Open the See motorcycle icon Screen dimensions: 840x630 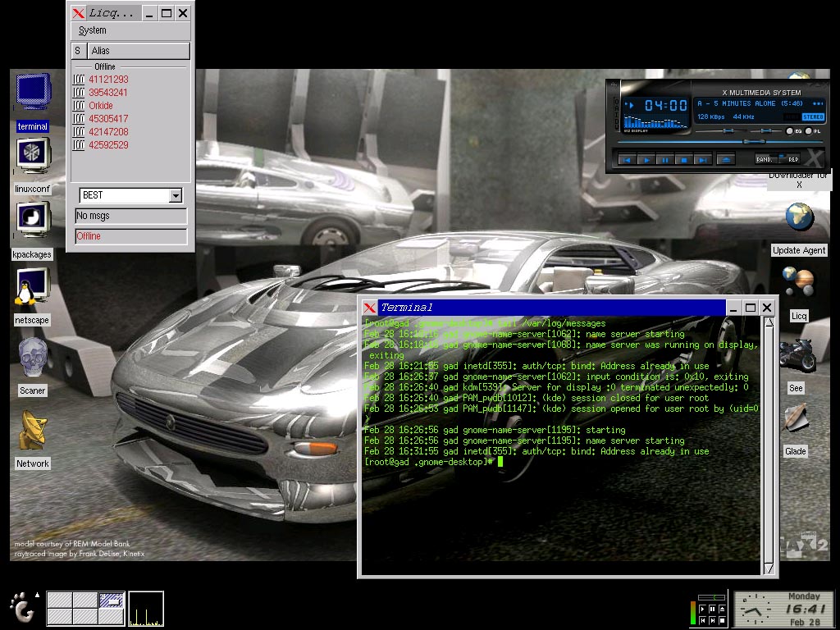[796, 355]
